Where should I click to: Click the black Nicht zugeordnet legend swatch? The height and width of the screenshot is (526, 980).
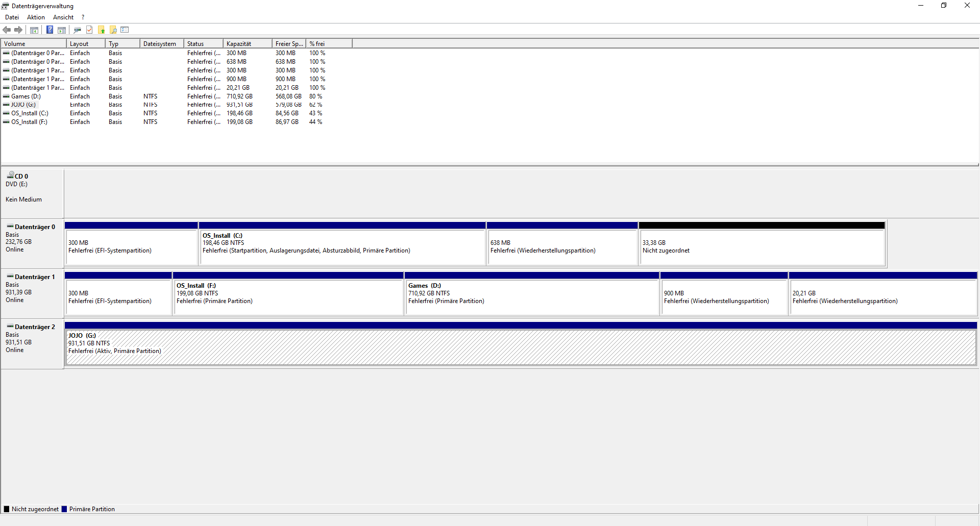pos(7,509)
